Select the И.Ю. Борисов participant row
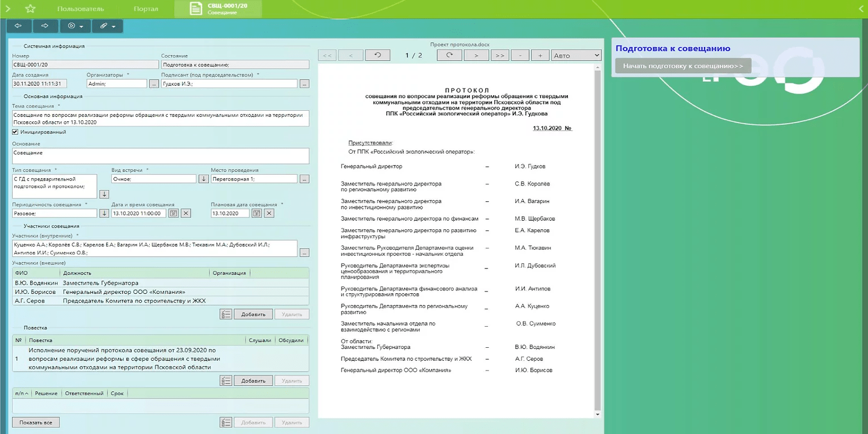 161,292
